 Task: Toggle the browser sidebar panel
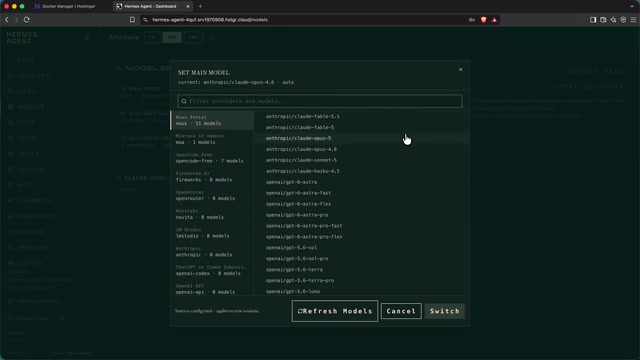click(x=593, y=20)
